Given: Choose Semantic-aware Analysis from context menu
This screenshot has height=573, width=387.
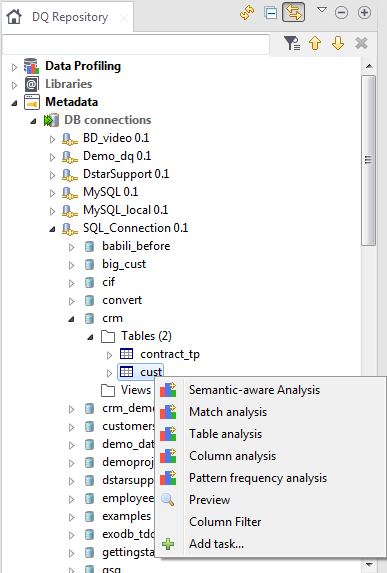Looking at the screenshot, I should coord(270,390).
